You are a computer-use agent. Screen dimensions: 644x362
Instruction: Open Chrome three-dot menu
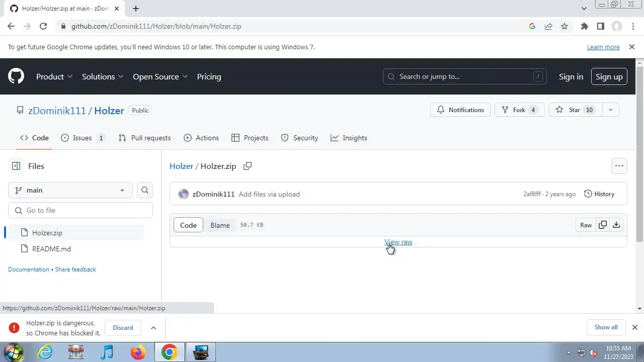pyautogui.click(x=632, y=26)
